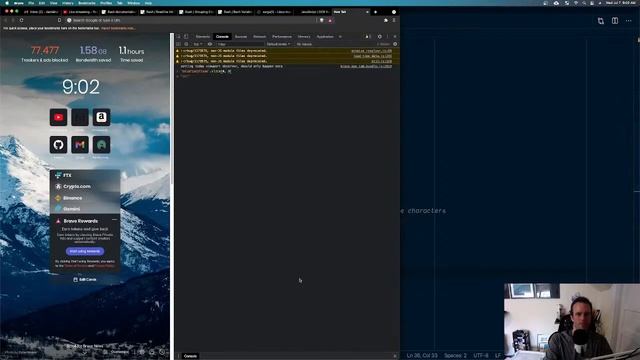640x360 pixels.
Task: Open the Bookmarks menu in menu bar
Action: (87, 3)
